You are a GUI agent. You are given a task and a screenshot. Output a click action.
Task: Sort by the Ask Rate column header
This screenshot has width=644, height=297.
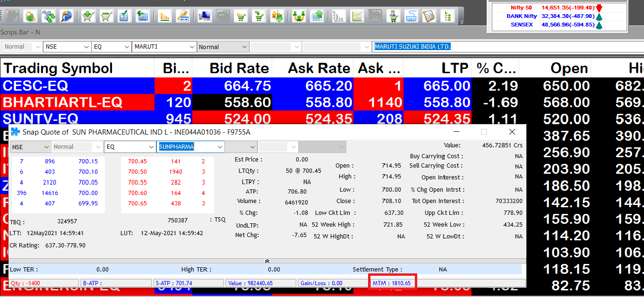[x=313, y=68]
